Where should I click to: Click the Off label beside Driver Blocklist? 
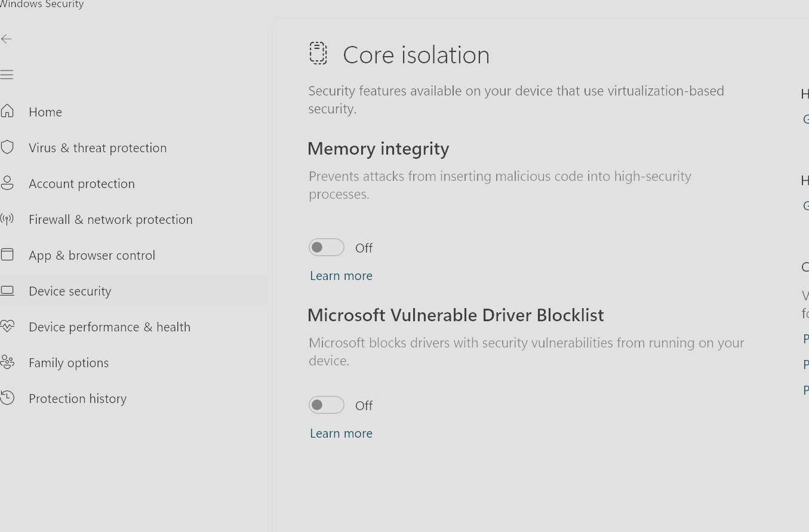coord(364,405)
